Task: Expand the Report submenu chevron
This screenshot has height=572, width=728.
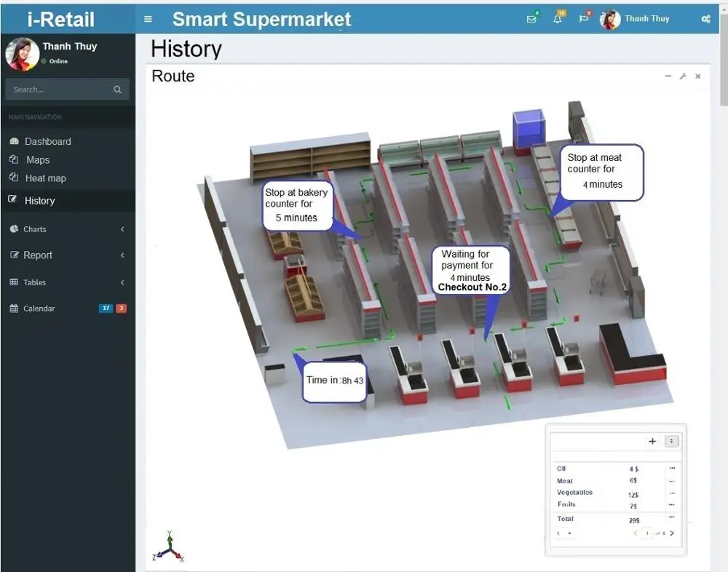Action: pyautogui.click(x=122, y=255)
